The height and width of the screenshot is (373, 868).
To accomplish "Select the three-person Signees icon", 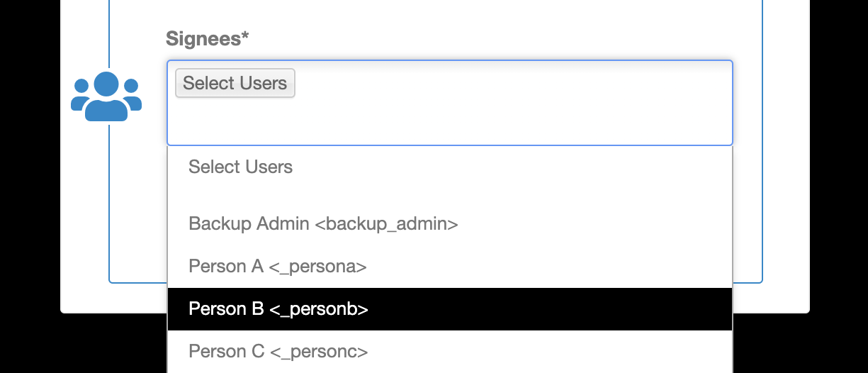I will [x=106, y=96].
